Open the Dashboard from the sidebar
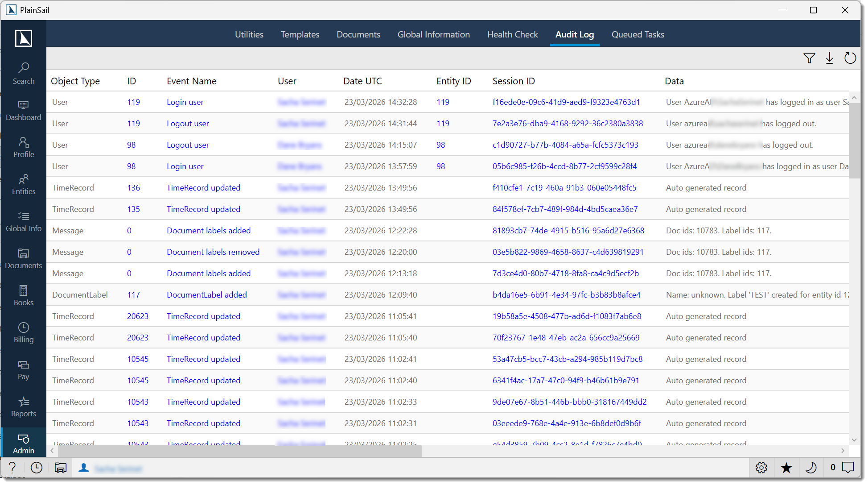The height and width of the screenshot is (485, 868). pos(23,110)
